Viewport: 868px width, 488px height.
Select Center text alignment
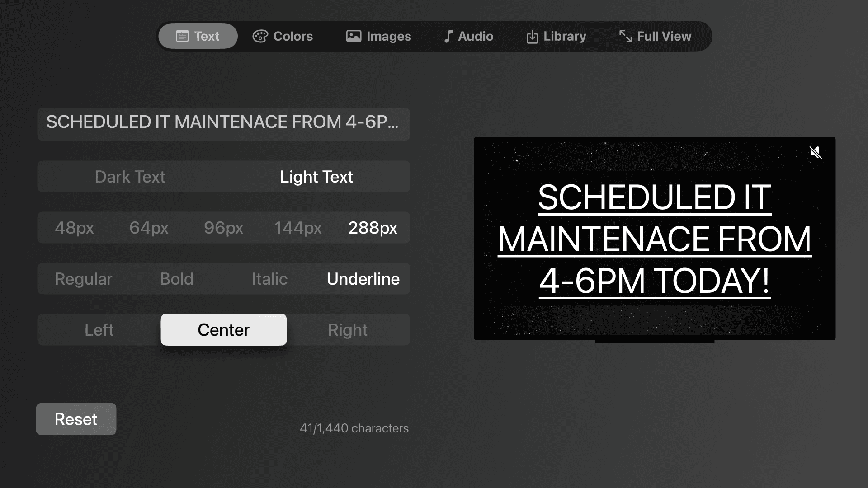(224, 329)
